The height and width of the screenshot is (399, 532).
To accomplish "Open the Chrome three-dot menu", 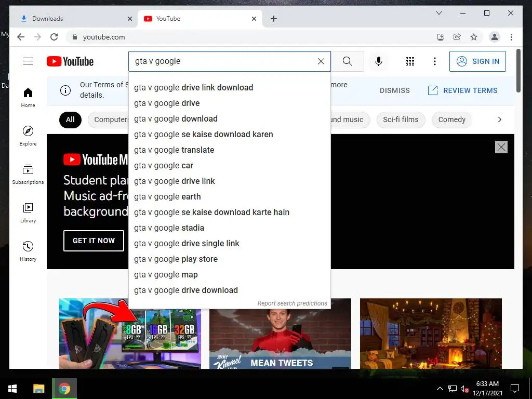I will pos(511,37).
